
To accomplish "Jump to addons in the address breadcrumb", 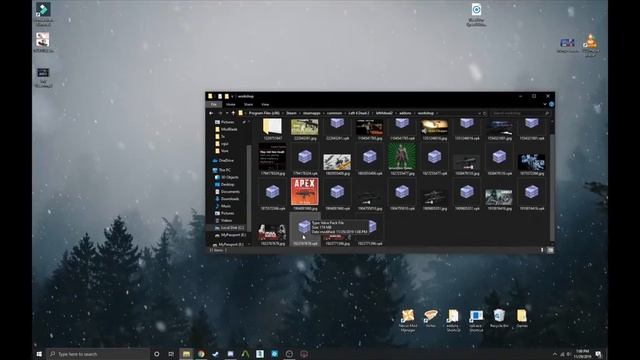I will coord(405,113).
